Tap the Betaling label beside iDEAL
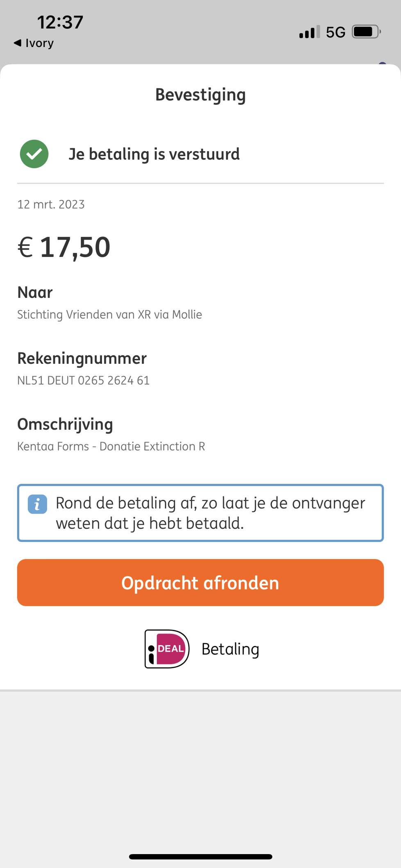401x868 pixels. point(230,649)
